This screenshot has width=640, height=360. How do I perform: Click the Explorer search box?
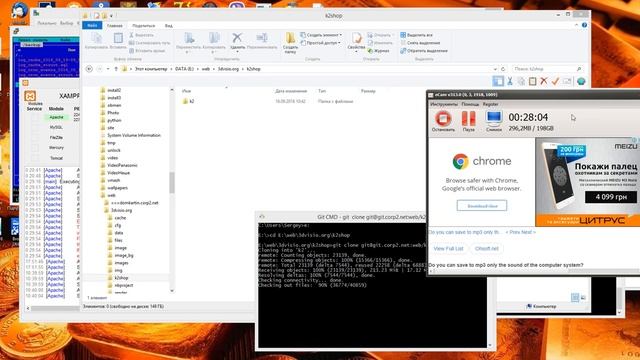[x=547, y=69]
